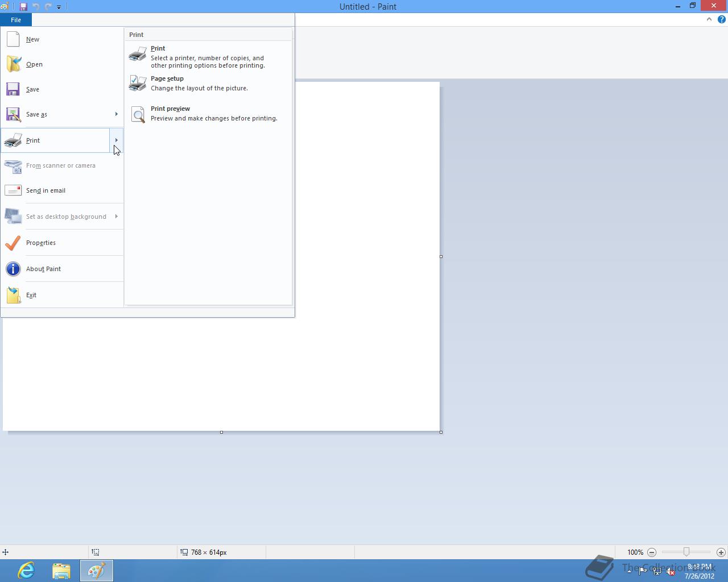Move the zoom slider handle

(x=686, y=552)
